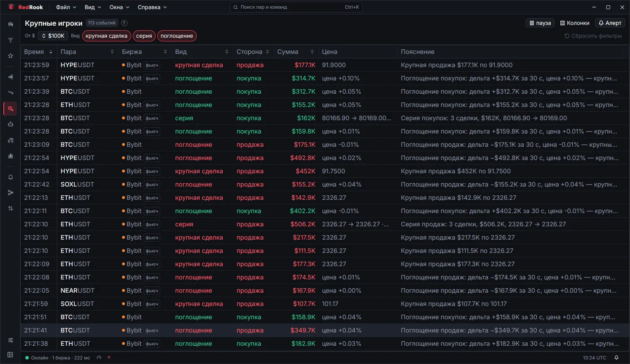Open the Вид menu in menu bar

(93, 7)
